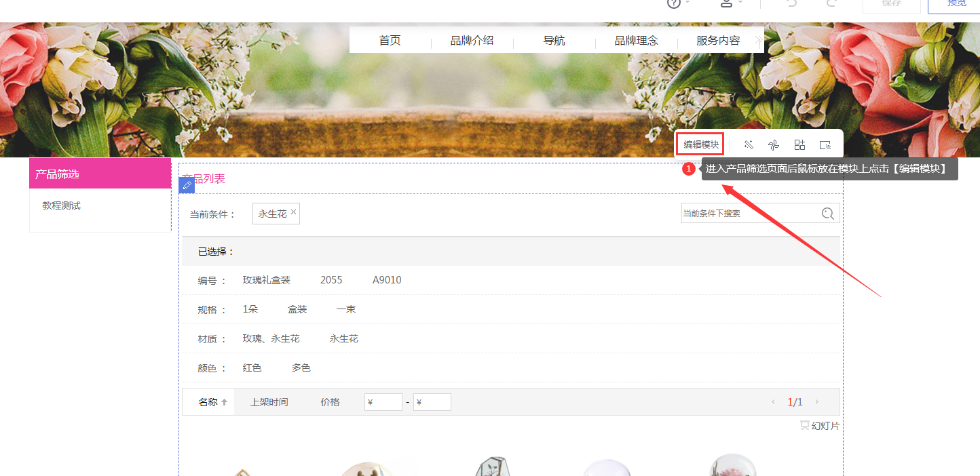This screenshot has height=476, width=980.
Task: Click the undo arrow icon
Action: (x=791, y=3)
